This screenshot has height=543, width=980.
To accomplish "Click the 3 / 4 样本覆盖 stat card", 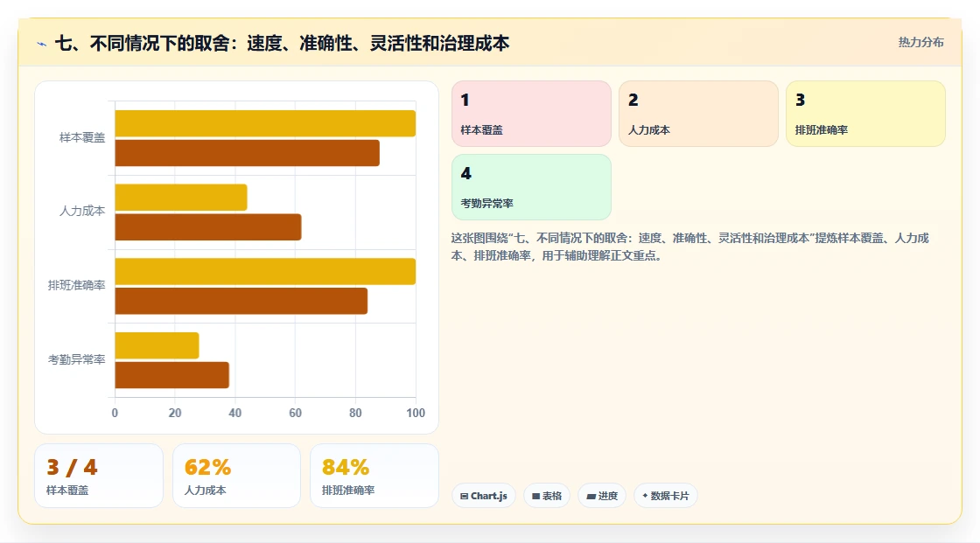I will (99, 476).
